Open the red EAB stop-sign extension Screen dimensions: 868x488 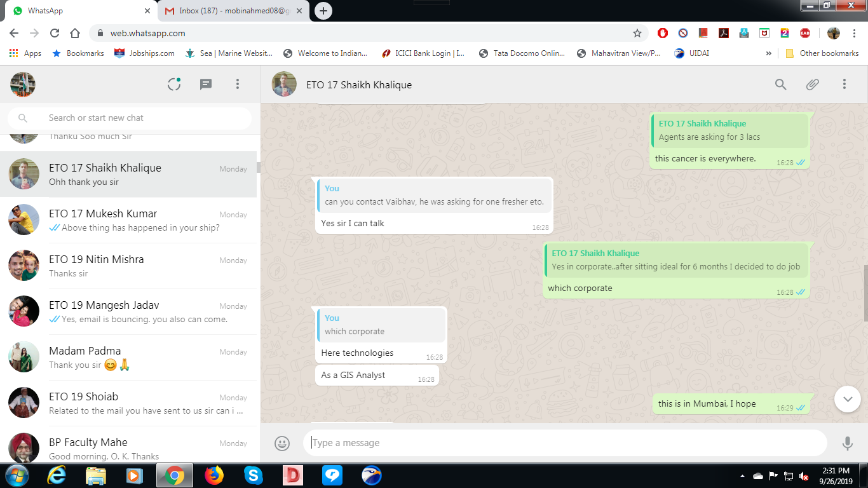[805, 33]
